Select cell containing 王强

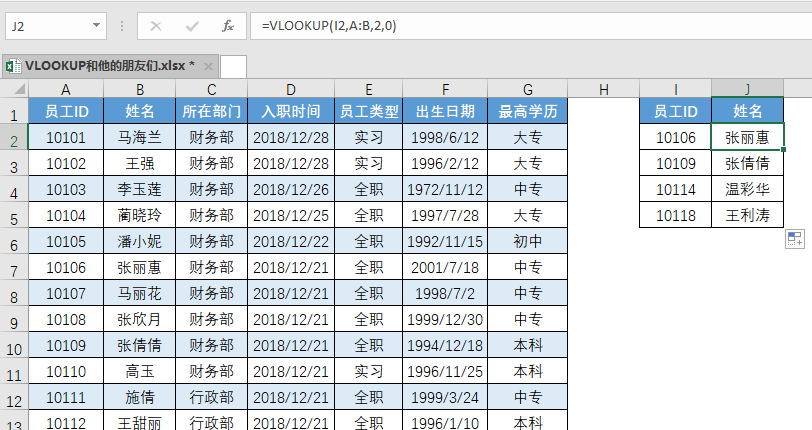point(140,163)
